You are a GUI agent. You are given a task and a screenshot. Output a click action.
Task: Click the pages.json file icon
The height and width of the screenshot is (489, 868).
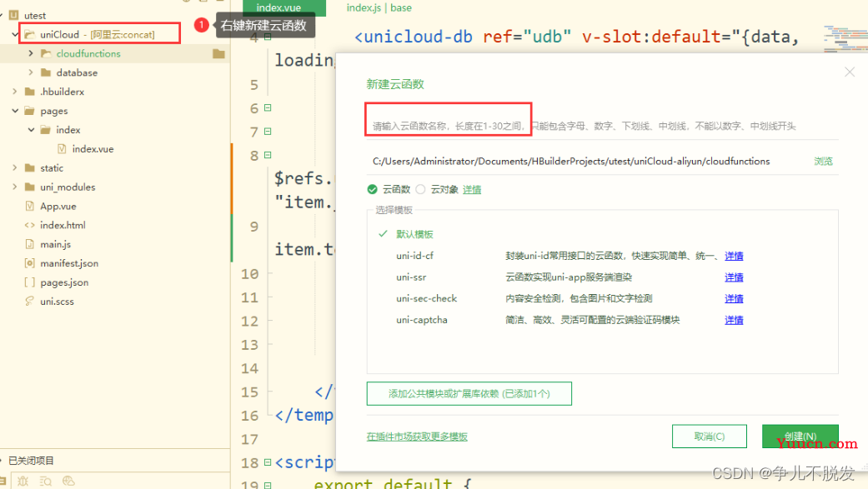click(x=30, y=282)
